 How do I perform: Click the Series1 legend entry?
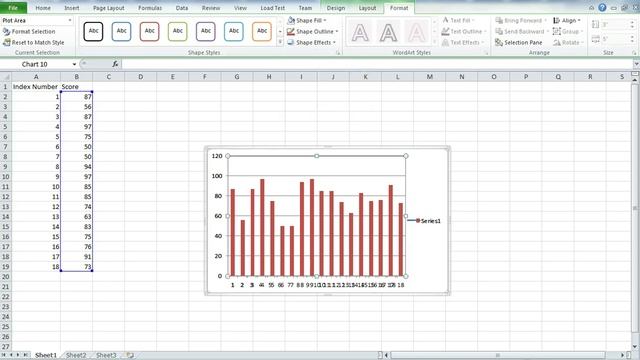[x=425, y=221]
